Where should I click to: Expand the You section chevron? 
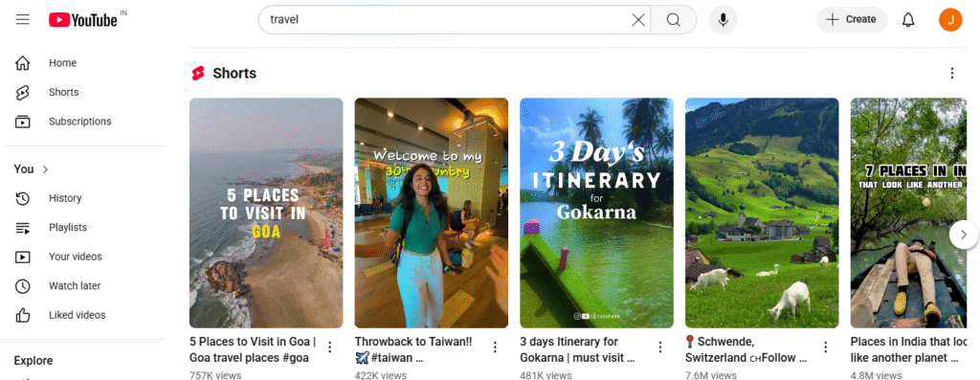coord(45,169)
